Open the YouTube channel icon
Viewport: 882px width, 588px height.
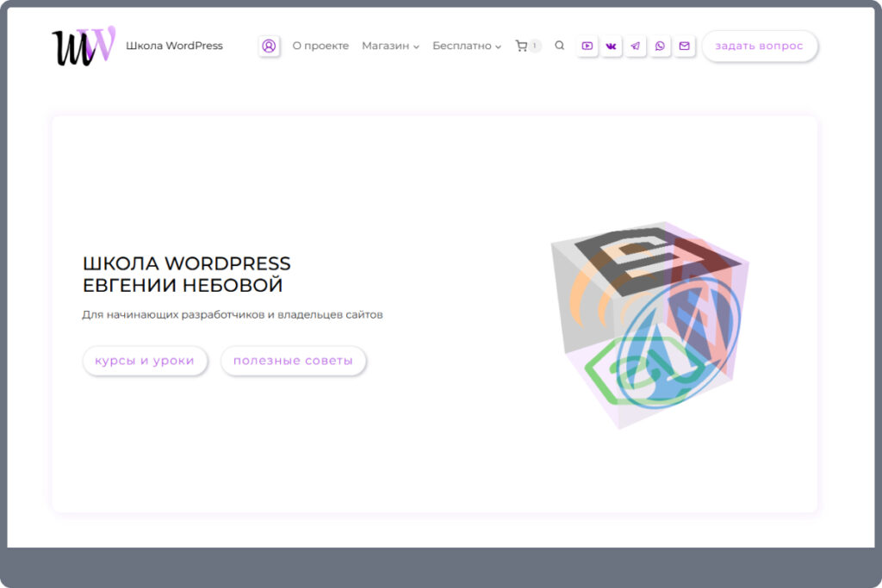587,46
